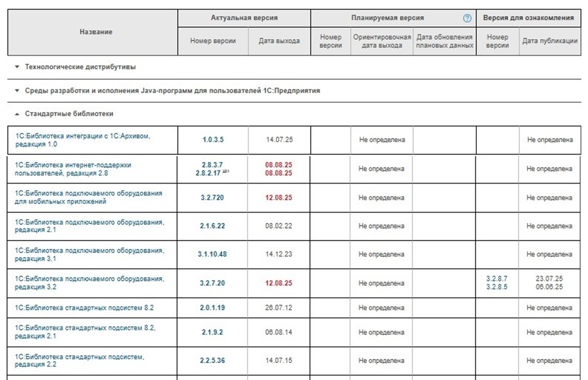The image size is (588, 380).
Task: Click version number 2.2.5.36
Action: (213, 361)
